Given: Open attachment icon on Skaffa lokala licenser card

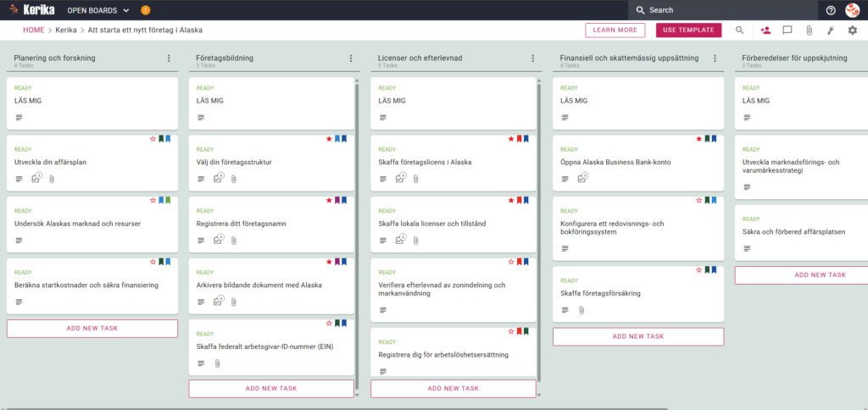Looking at the screenshot, I should [x=415, y=240].
